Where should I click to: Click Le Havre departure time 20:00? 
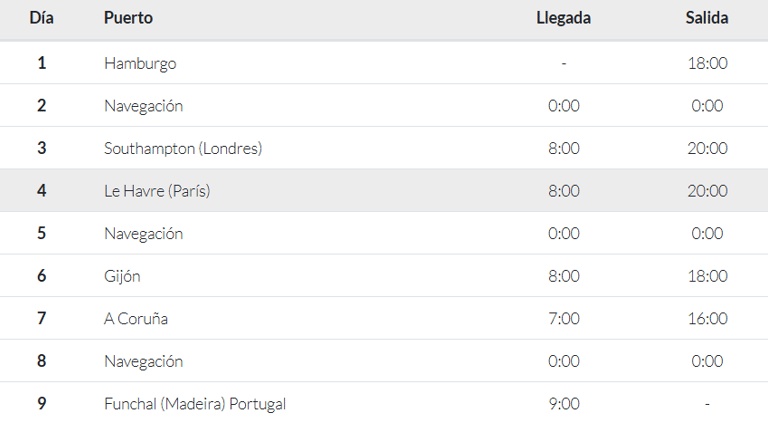coord(707,191)
